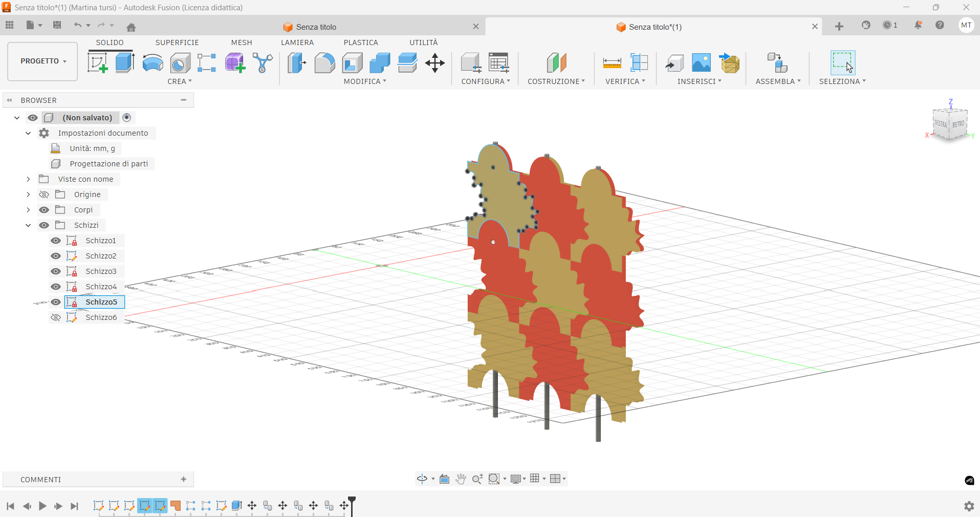Toggle visibility of the Corpi folder
The image size is (980, 517).
[x=44, y=210]
